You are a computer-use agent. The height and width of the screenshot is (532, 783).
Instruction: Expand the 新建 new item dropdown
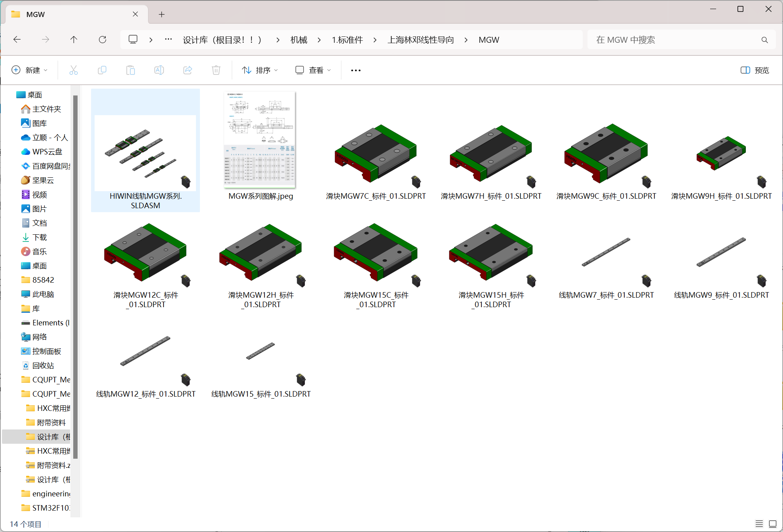point(30,70)
